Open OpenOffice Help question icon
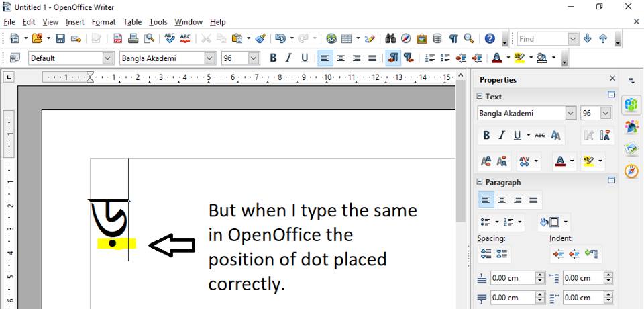This screenshot has height=309, width=644. 490,39
